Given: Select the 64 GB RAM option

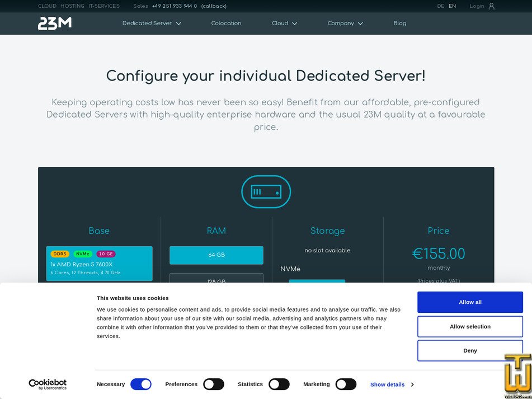Looking at the screenshot, I should (216, 255).
